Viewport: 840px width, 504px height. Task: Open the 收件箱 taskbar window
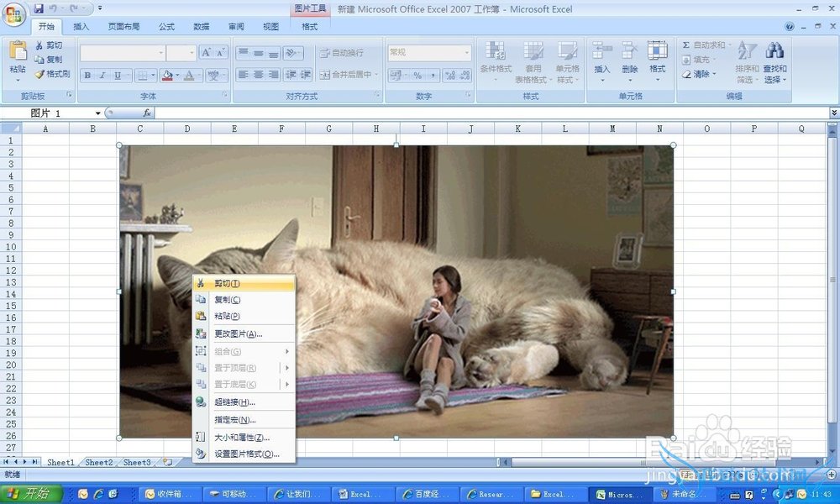coord(171,494)
